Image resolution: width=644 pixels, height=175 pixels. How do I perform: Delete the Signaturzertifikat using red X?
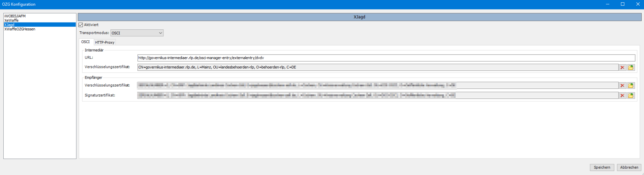[x=622, y=96]
